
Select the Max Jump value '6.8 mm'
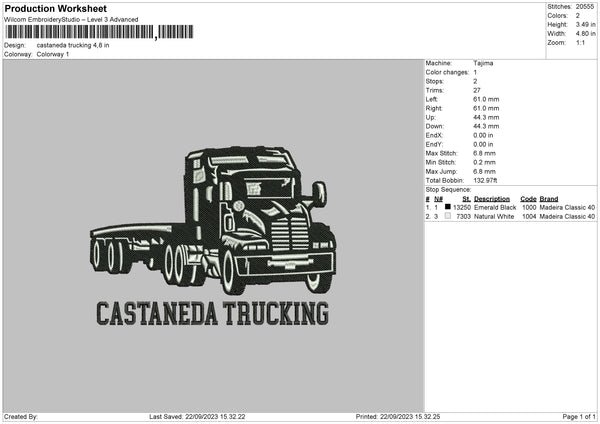pyautogui.click(x=484, y=171)
